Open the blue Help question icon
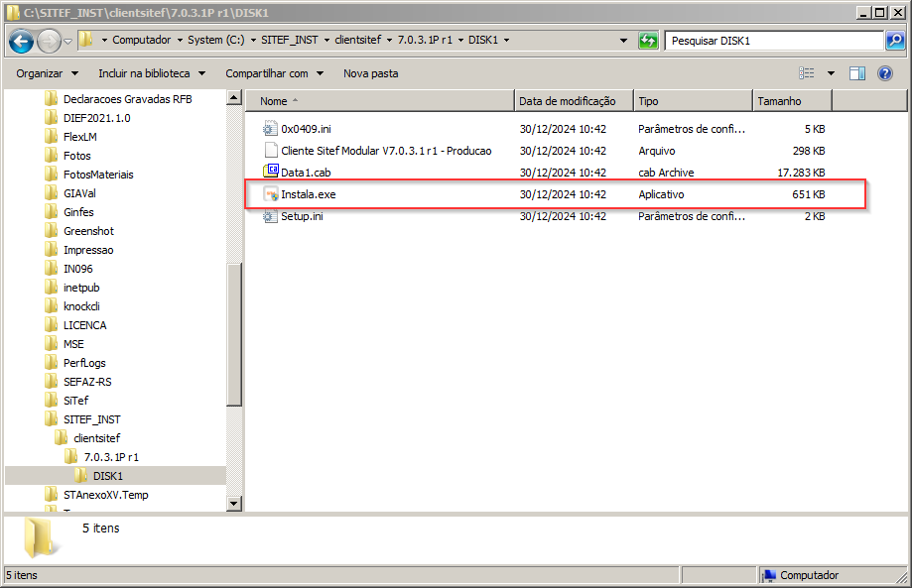The width and height of the screenshot is (912, 588). coord(885,73)
